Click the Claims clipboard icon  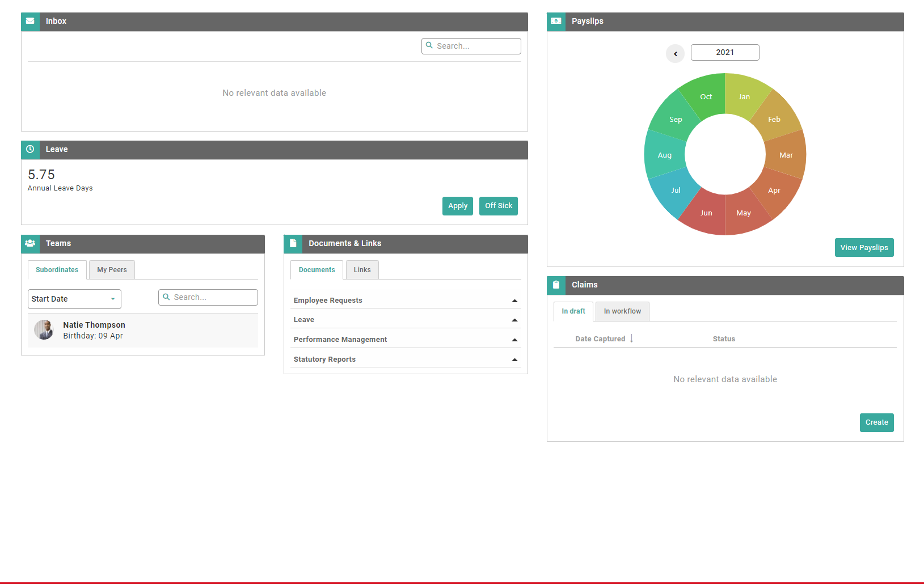point(556,285)
